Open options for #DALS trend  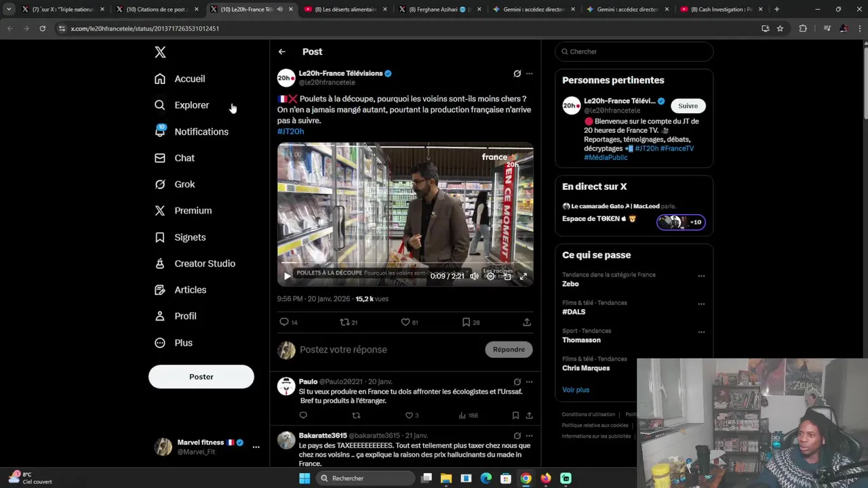coord(701,304)
